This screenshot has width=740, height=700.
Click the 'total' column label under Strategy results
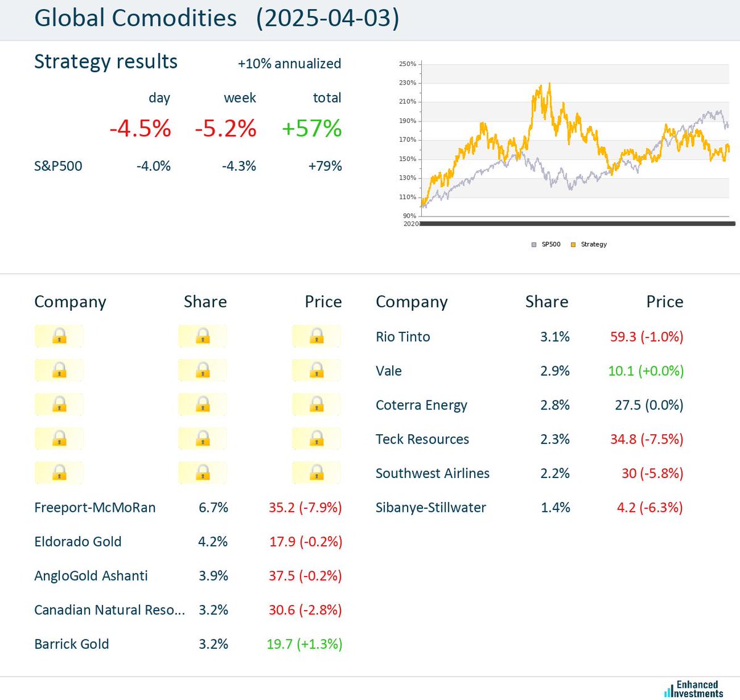tap(327, 97)
